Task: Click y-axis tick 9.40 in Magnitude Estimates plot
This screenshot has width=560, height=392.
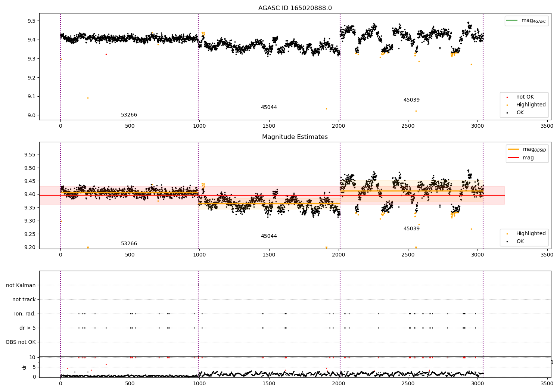Action: coord(30,195)
